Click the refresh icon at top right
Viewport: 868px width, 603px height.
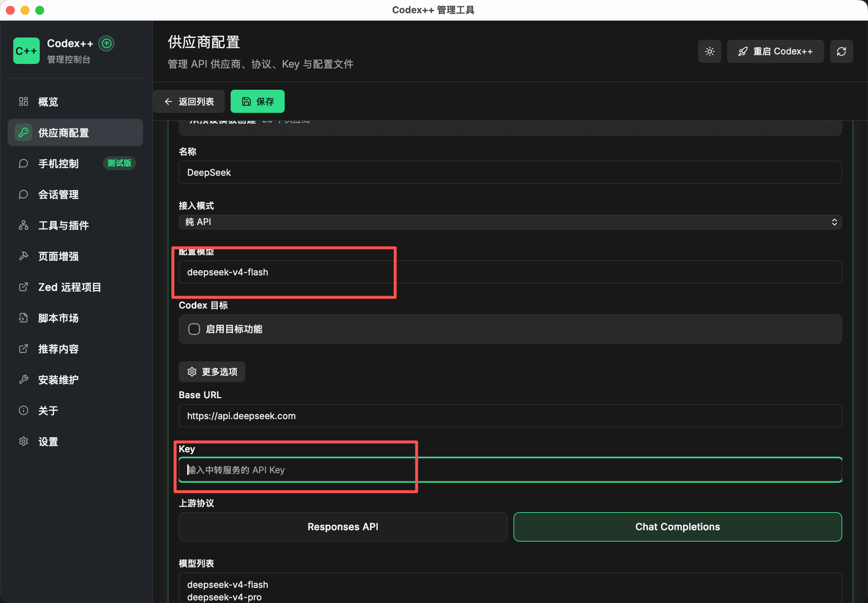point(841,51)
